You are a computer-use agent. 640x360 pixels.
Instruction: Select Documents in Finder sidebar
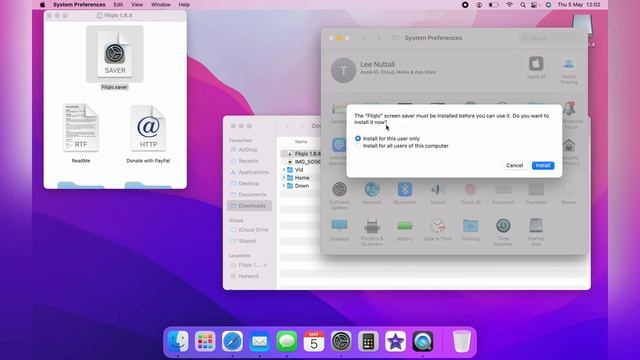tap(248, 195)
